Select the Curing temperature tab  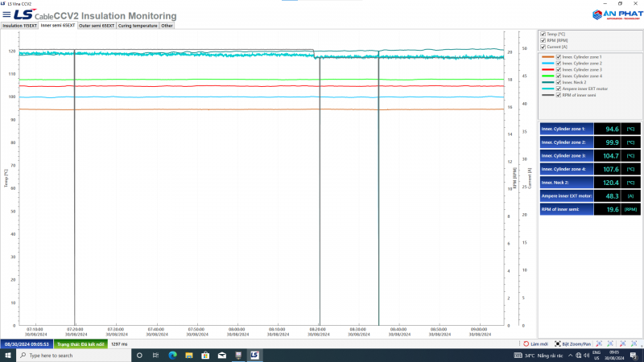point(138,25)
